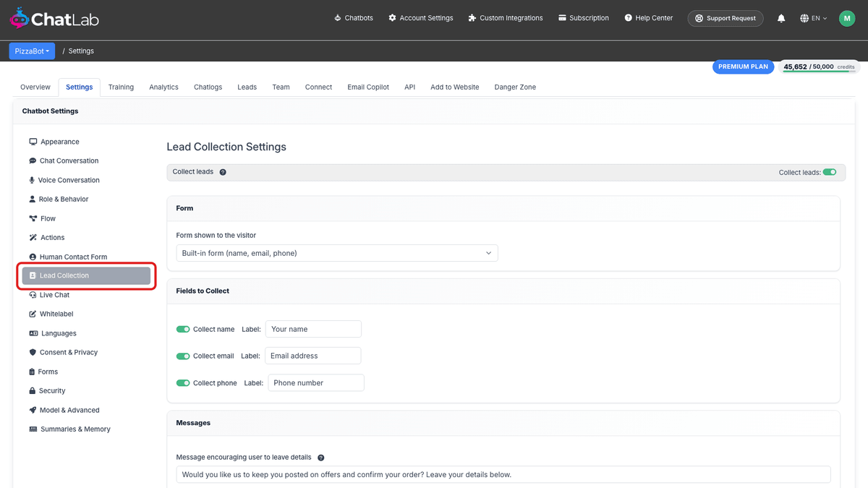868x488 pixels.
Task: Click the Chat Conversation bubble icon
Action: [33, 160]
